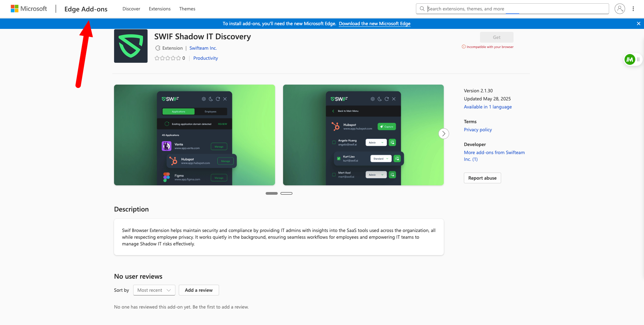The height and width of the screenshot is (325, 644).
Task: Open the user profile sign-in icon
Action: (x=620, y=9)
